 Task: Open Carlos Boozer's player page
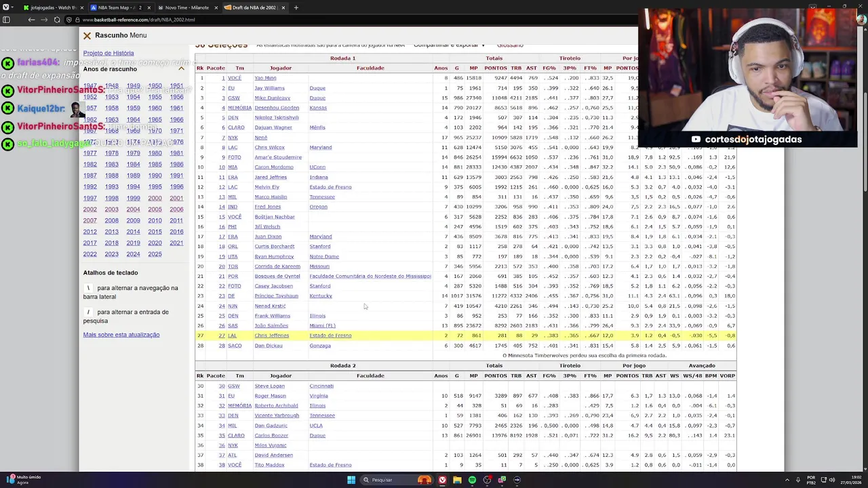click(x=271, y=435)
